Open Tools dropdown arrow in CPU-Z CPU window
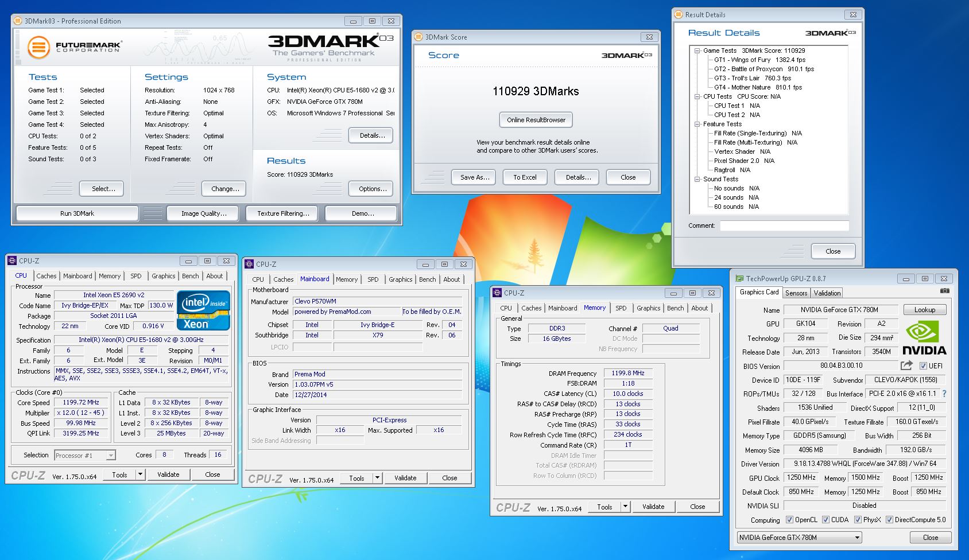This screenshot has width=969, height=560. pos(140,475)
